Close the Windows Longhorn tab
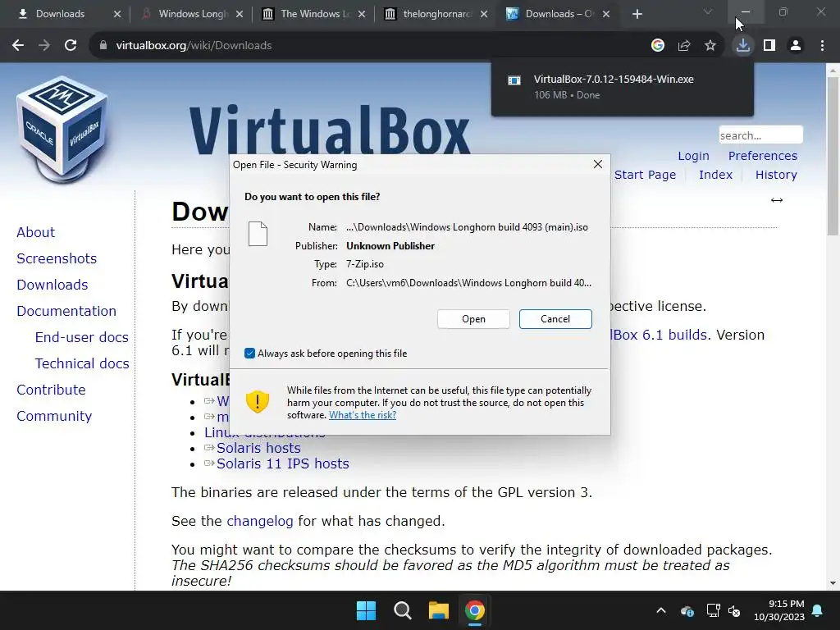This screenshot has height=630, width=840. (x=240, y=14)
